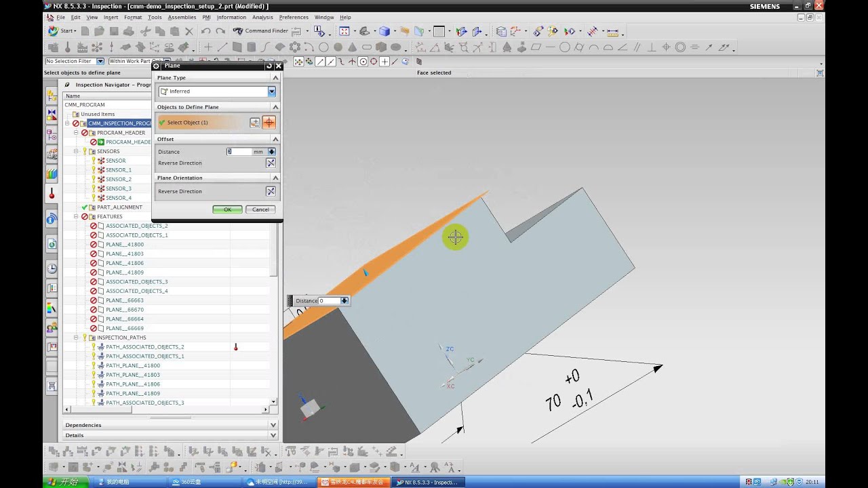The width and height of the screenshot is (868, 488).
Task: Open the Windows Start button in the taskbar
Action: point(64,482)
